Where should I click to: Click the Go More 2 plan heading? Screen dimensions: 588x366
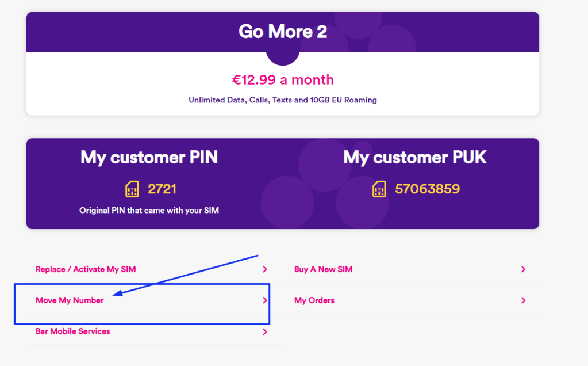click(283, 32)
